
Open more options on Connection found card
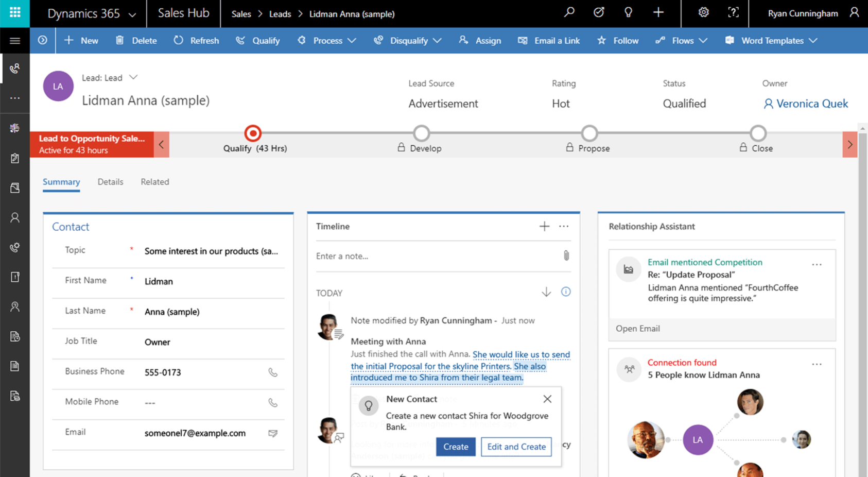[817, 364]
